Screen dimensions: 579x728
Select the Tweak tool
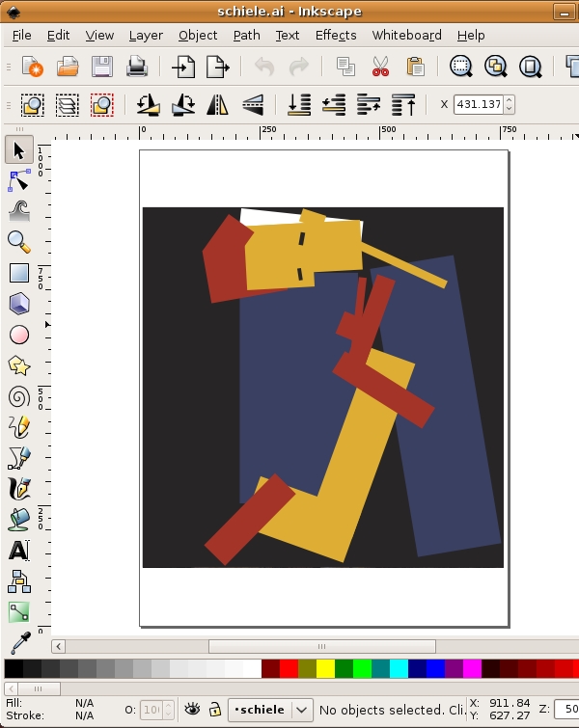19,211
